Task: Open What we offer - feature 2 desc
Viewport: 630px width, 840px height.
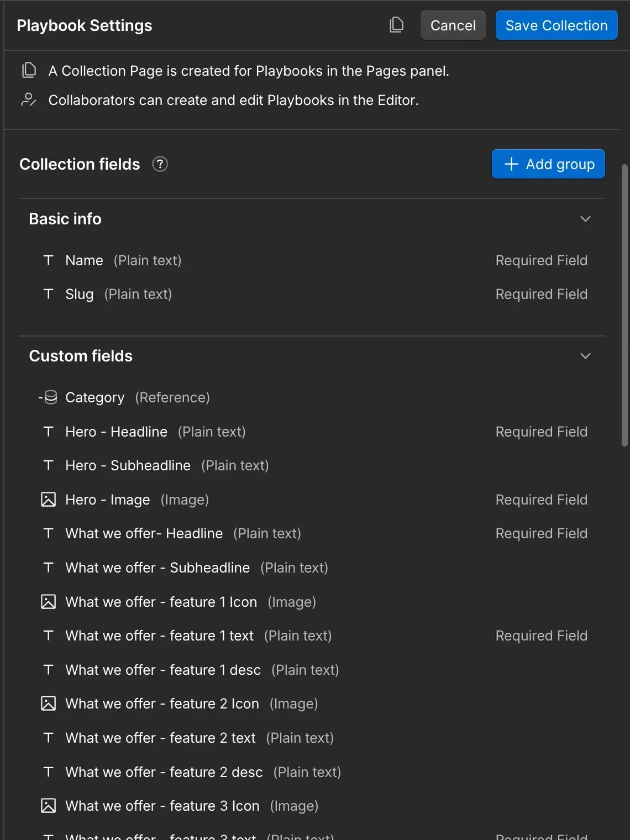Action: tap(312, 772)
